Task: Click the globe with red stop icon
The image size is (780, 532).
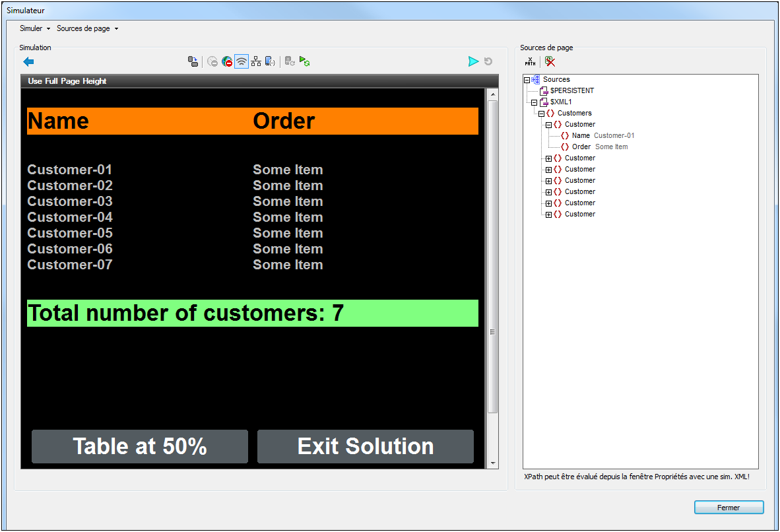Action: [227, 61]
